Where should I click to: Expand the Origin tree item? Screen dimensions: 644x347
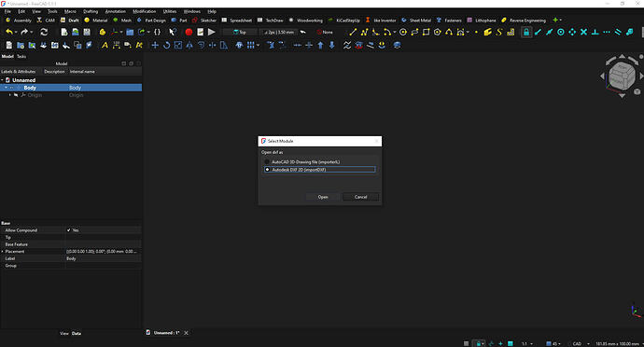pos(10,95)
